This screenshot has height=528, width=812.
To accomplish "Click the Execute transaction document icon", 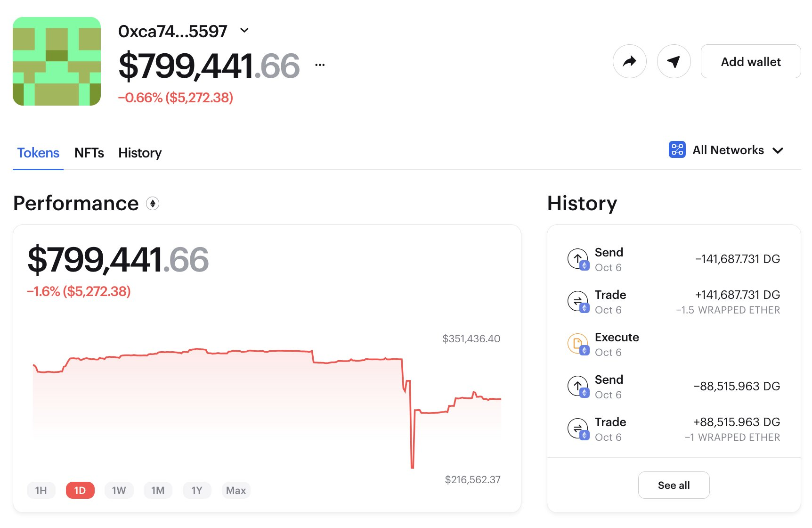I will tap(578, 344).
